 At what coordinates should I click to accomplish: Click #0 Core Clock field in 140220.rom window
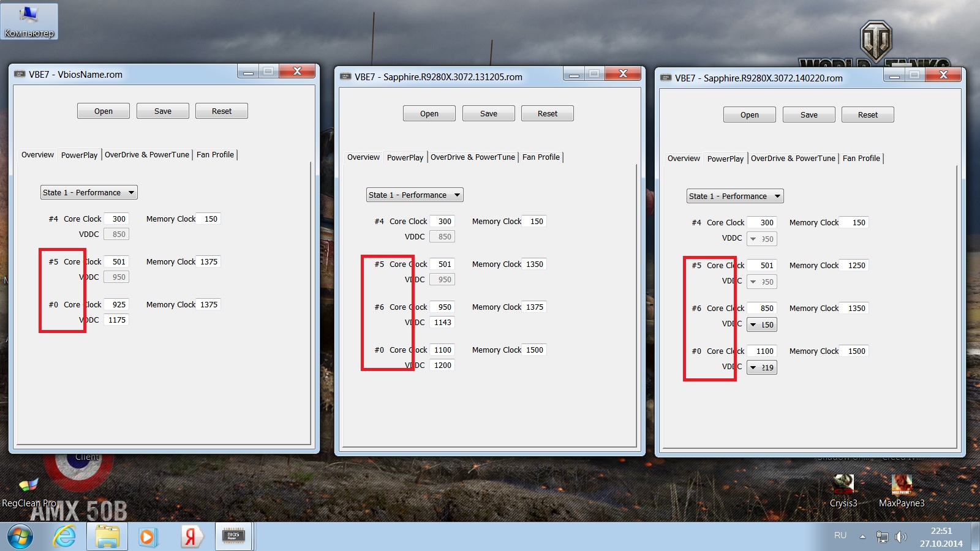click(763, 351)
